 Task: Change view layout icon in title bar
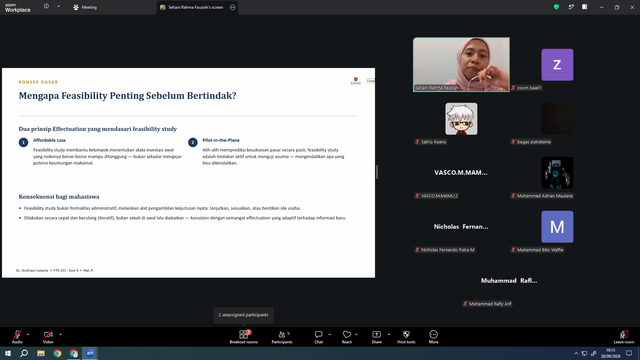point(585,7)
